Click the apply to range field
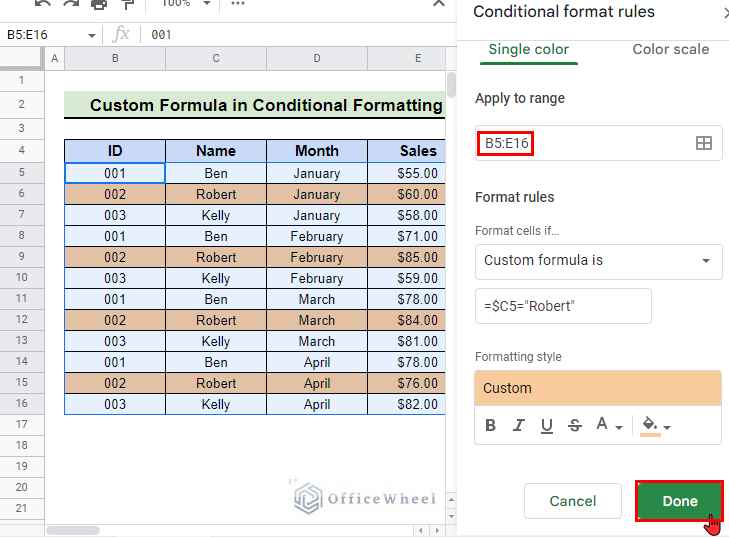The image size is (729, 537). tap(584, 143)
